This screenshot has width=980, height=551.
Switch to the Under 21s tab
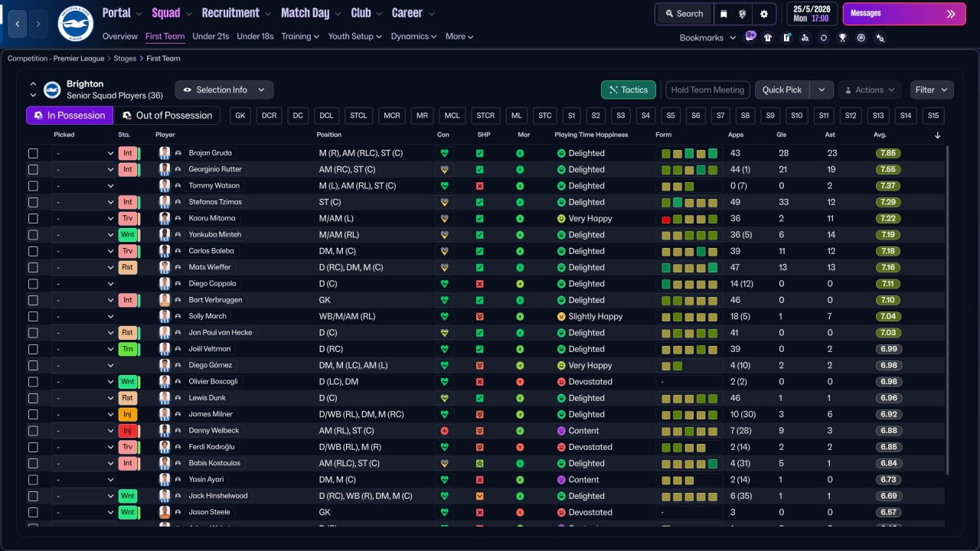(211, 37)
